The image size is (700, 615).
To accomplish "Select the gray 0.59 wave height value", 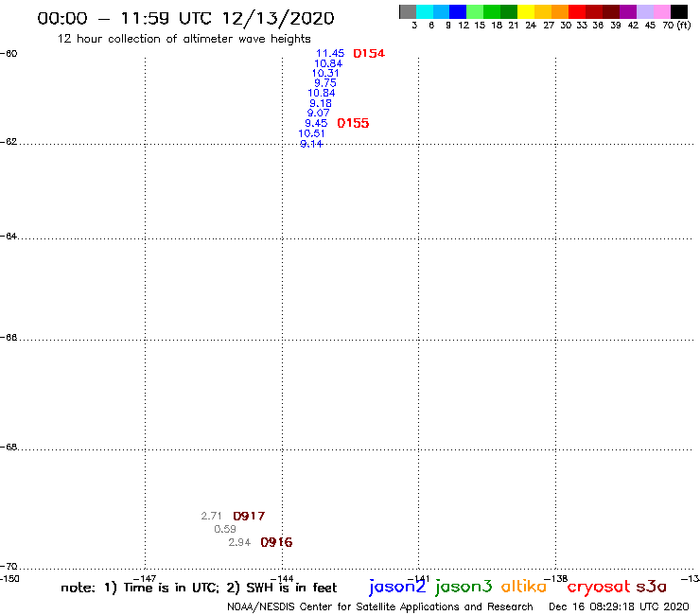I will pos(225,529).
